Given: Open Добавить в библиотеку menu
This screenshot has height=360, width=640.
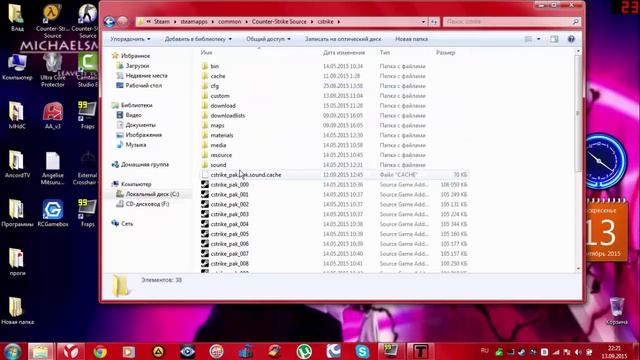Looking at the screenshot, I should pyautogui.click(x=198, y=39).
